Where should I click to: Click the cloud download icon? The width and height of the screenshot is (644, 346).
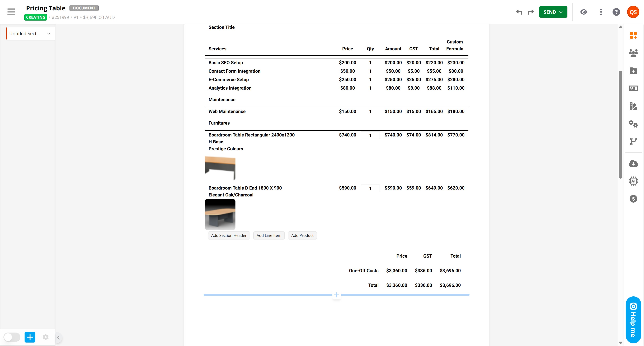pos(633,164)
